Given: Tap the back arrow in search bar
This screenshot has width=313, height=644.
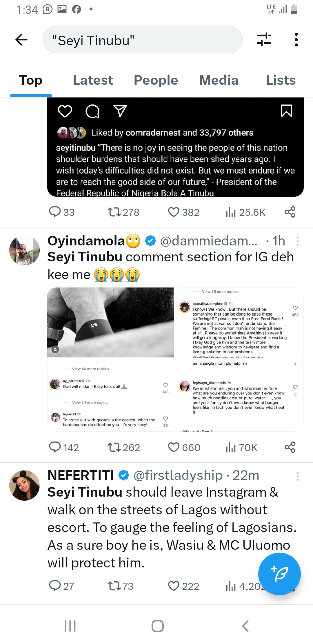Looking at the screenshot, I should pos(21,40).
